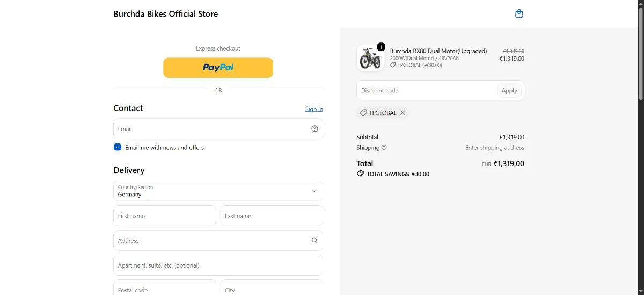The height and width of the screenshot is (295, 644).
Task: Focus the First name field
Action: click(165, 216)
